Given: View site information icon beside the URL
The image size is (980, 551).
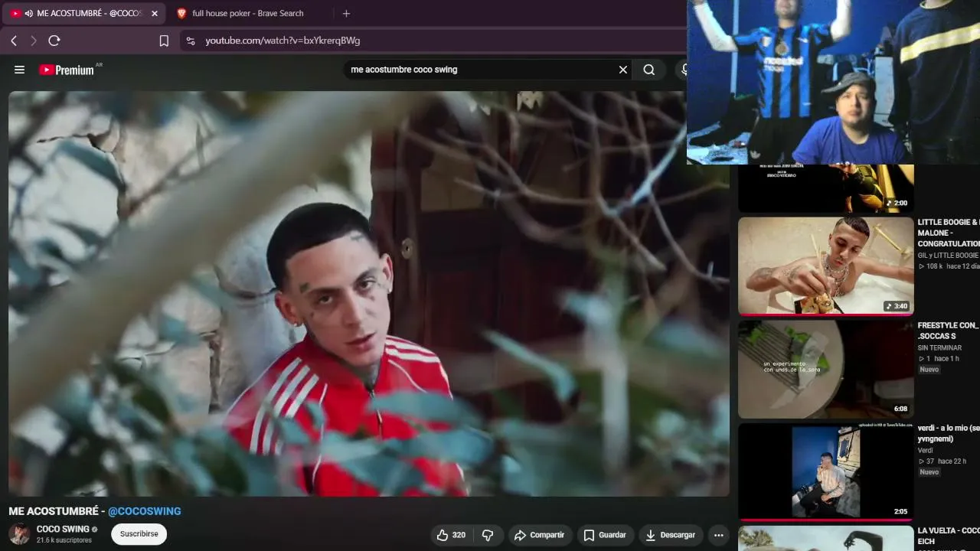Looking at the screenshot, I should pyautogui.click(x=191, y=41).
